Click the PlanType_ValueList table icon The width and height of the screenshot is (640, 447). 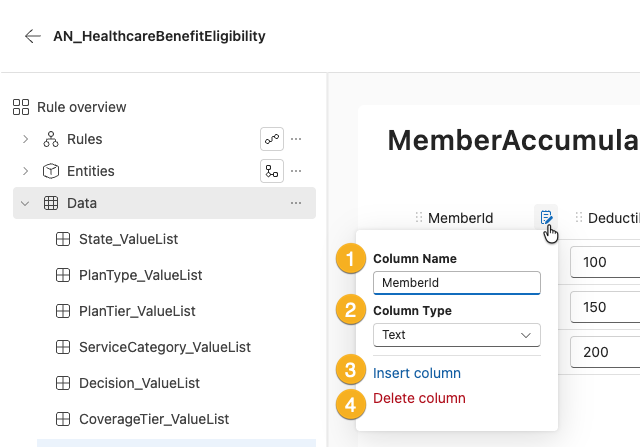(x=63, y=275)
